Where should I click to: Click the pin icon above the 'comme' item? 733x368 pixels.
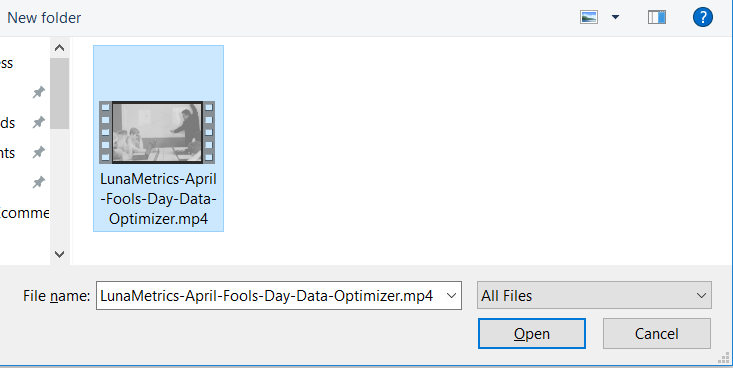[39, 182]
